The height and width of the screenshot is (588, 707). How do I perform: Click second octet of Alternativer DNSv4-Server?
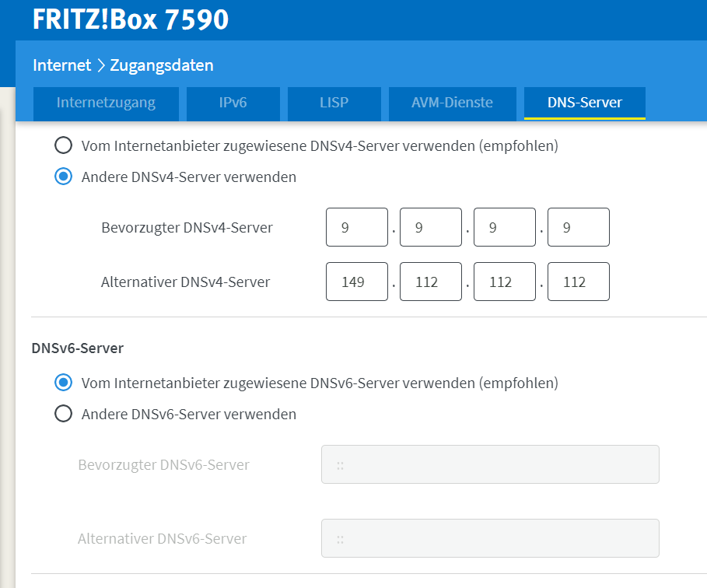coord(431,282)
